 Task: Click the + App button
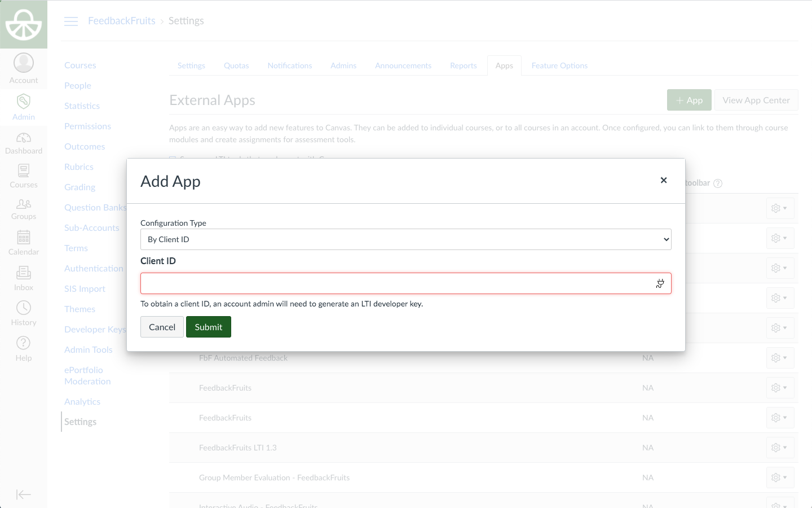689,100
